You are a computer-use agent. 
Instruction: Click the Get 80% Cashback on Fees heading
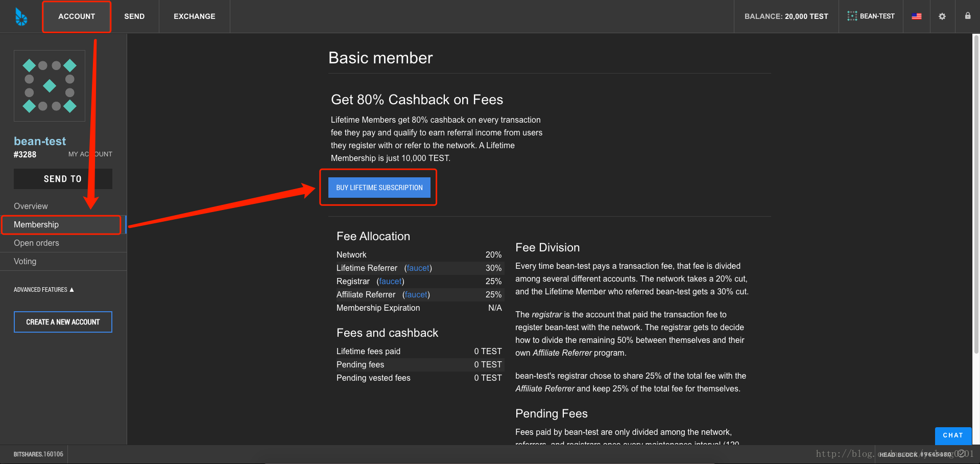(417, 100)
